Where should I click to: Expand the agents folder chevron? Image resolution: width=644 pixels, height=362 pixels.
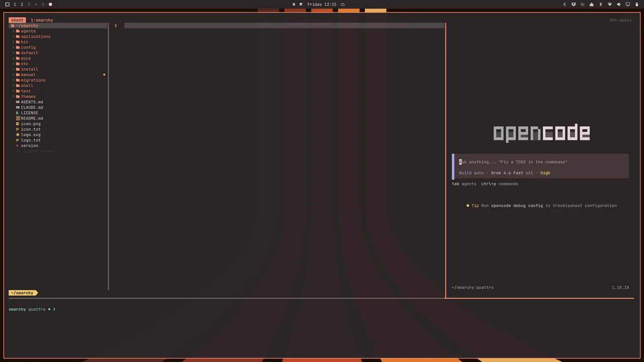click(x=13, y=31)
